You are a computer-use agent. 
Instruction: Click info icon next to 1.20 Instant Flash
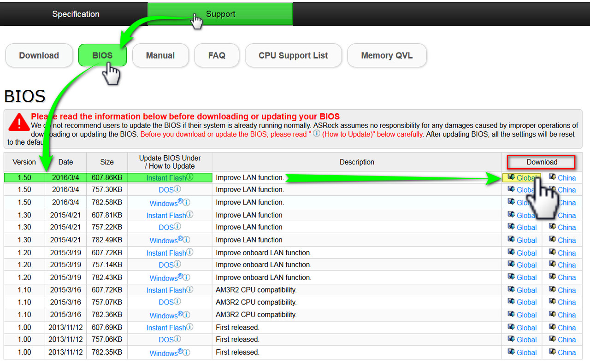pyautogui.click(x=190, y=252)
